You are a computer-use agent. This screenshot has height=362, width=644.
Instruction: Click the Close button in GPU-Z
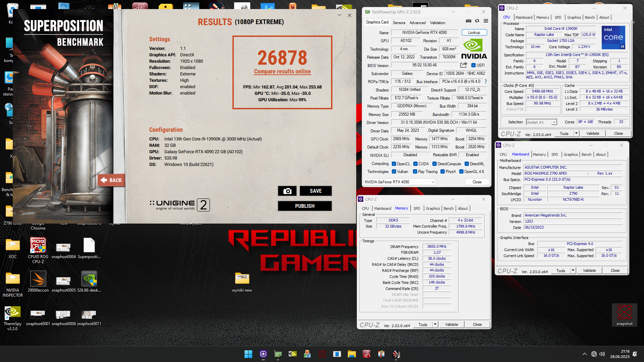tap(477, 182)
